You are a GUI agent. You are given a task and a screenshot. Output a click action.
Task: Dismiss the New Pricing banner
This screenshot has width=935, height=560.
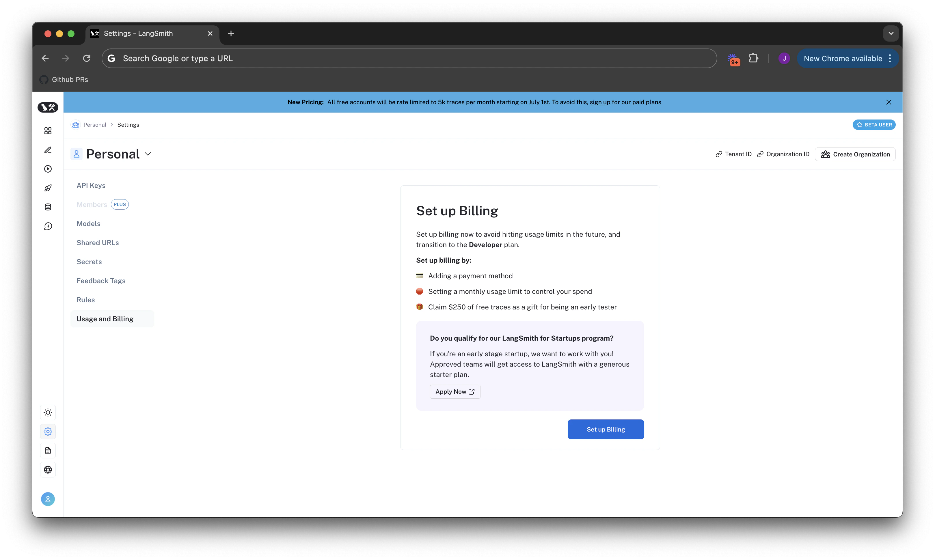tap(889, 102)
